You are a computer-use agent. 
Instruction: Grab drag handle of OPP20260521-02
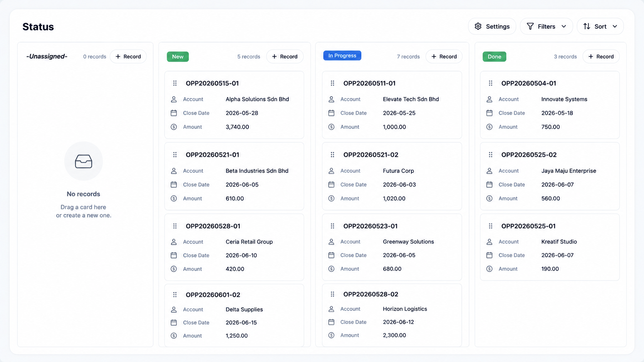(x=332, y=155)
